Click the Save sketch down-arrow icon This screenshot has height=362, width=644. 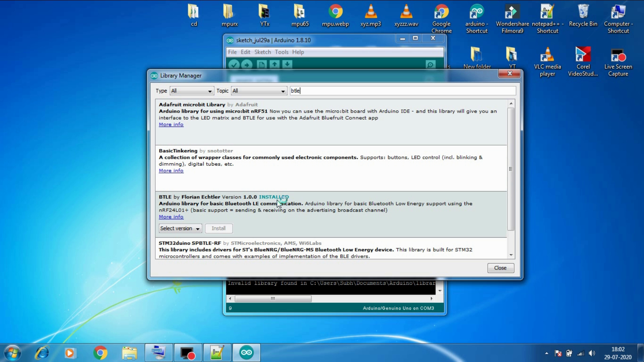[287, 64]
